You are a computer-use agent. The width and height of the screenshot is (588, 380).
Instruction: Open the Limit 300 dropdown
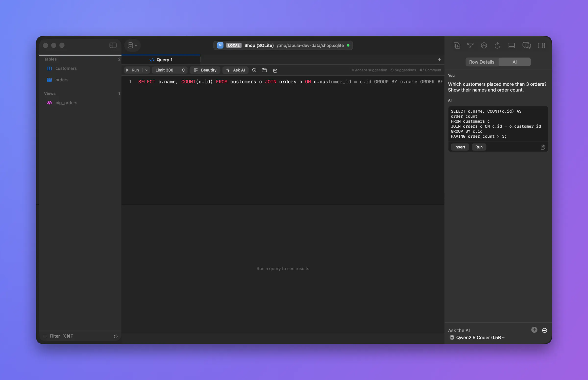pos(170,70)
